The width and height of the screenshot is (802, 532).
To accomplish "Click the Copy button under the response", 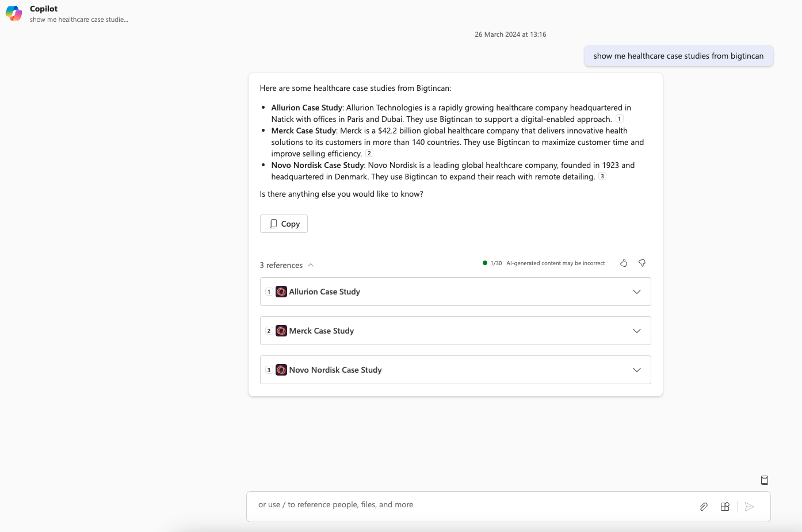I will pyautogui.click(x=284, y=224).
